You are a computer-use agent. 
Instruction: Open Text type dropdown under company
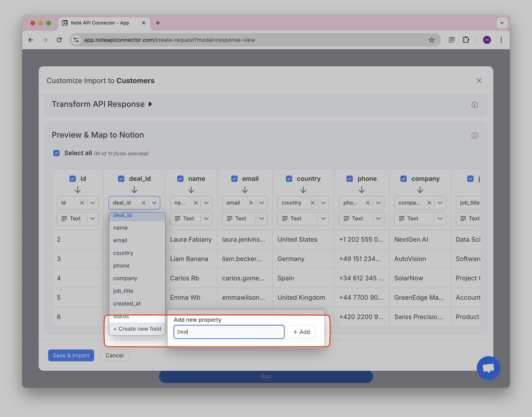click(x=440, y=219)
